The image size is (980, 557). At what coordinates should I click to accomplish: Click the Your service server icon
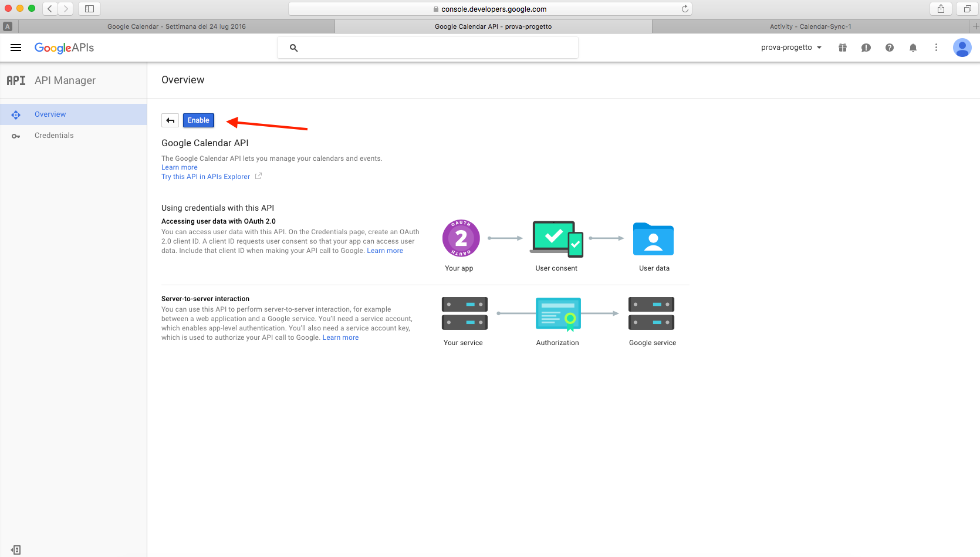click(464, 313)
